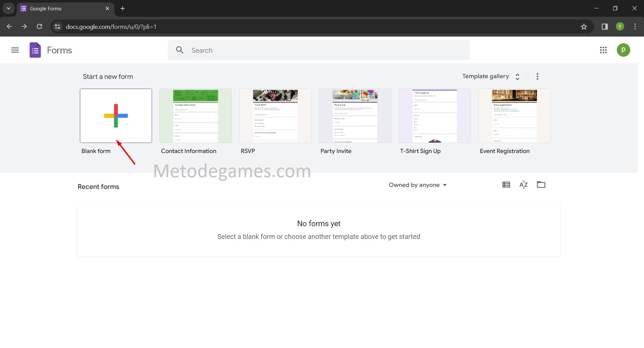644x348 pixels.
Task: Reload the current page
Action: 39,27
